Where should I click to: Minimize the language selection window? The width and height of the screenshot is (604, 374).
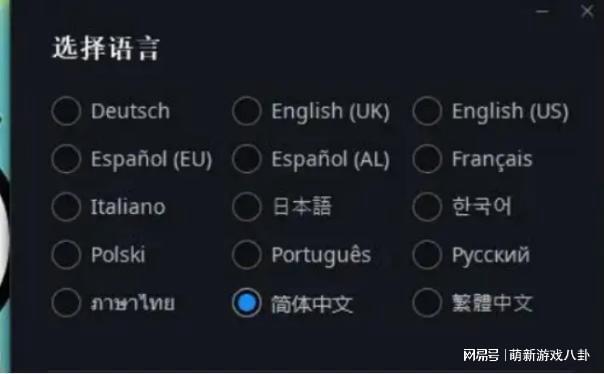(542, 12)
